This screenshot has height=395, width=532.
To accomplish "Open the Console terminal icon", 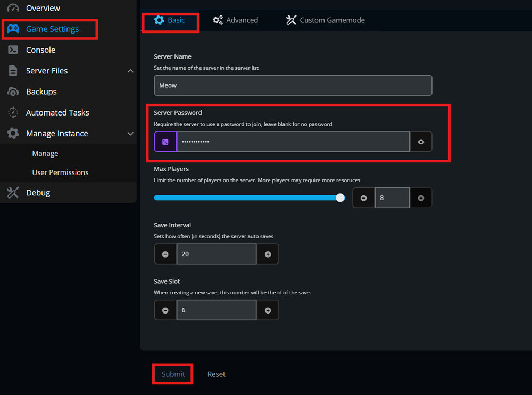I will (x=13, y=50).
